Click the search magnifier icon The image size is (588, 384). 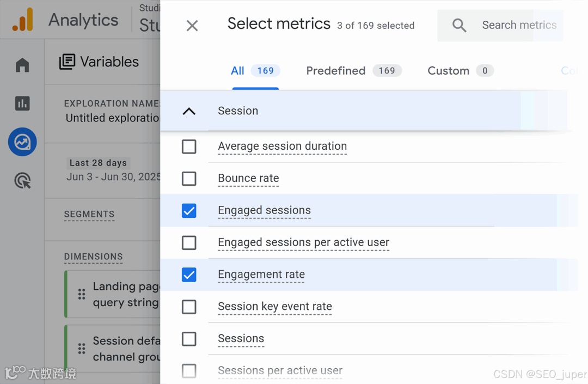pyautogui.click(x=459, y=25)
